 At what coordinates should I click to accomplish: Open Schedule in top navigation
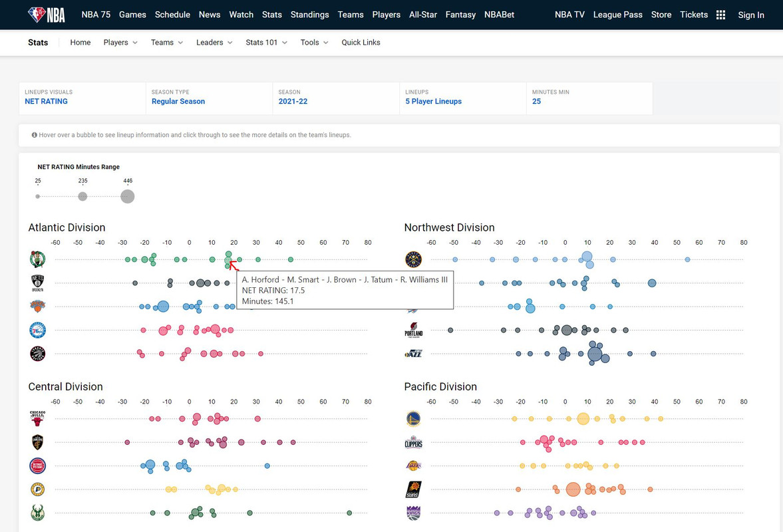[172, 15]
